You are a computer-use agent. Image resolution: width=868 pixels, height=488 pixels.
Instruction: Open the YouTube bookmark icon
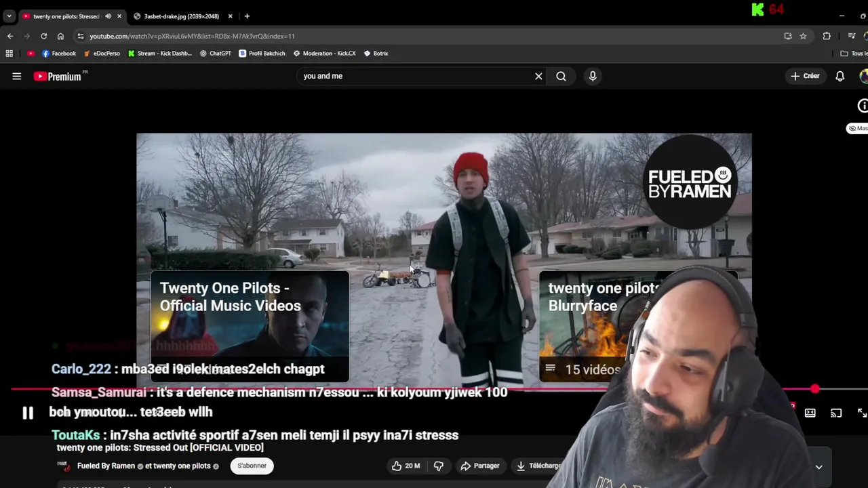click(x=31, y=54)
